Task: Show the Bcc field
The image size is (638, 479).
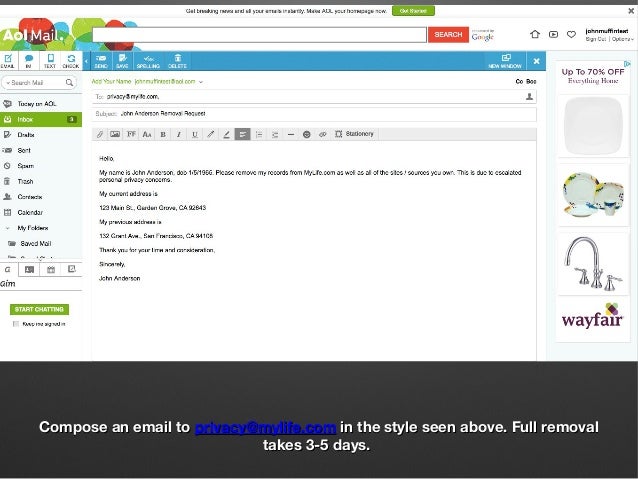Action: tap(531, 81)
